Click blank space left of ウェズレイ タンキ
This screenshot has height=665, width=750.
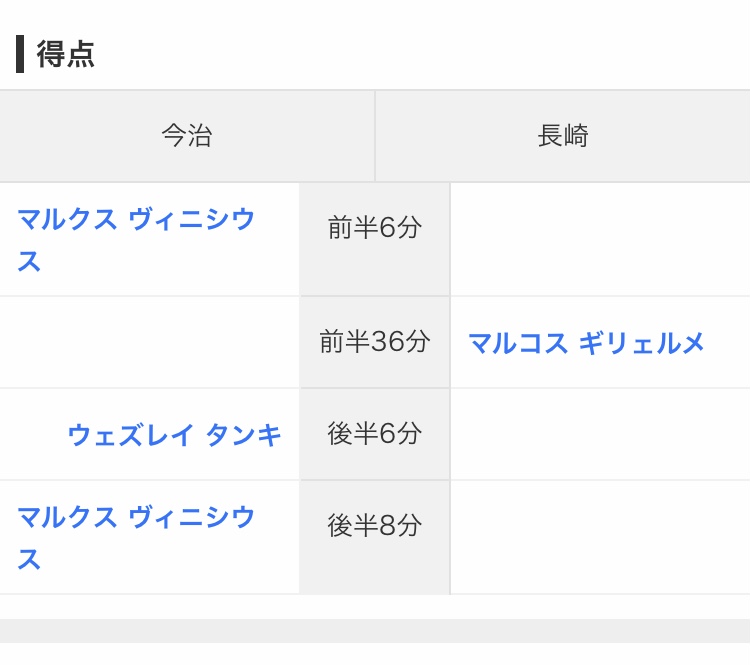33,435
